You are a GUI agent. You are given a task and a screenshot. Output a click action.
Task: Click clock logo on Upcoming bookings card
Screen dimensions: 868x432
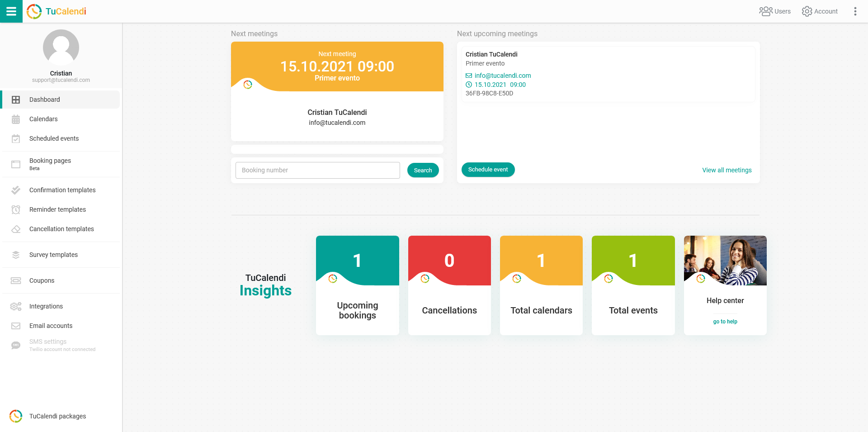pos(333,279)
